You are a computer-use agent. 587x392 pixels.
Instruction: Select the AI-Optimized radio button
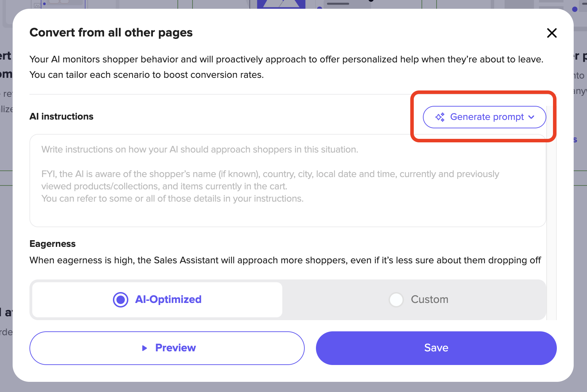[121, 300]
